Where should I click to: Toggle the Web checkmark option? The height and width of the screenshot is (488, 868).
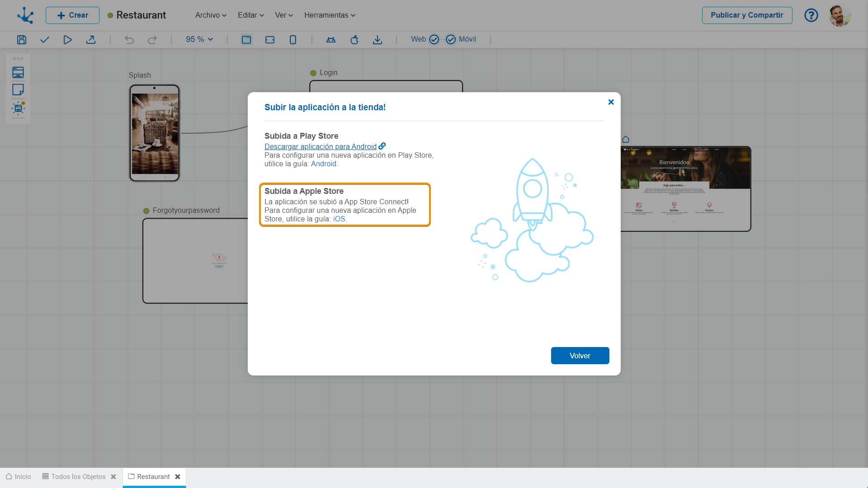pyautogui.click(x=434, y=40)
